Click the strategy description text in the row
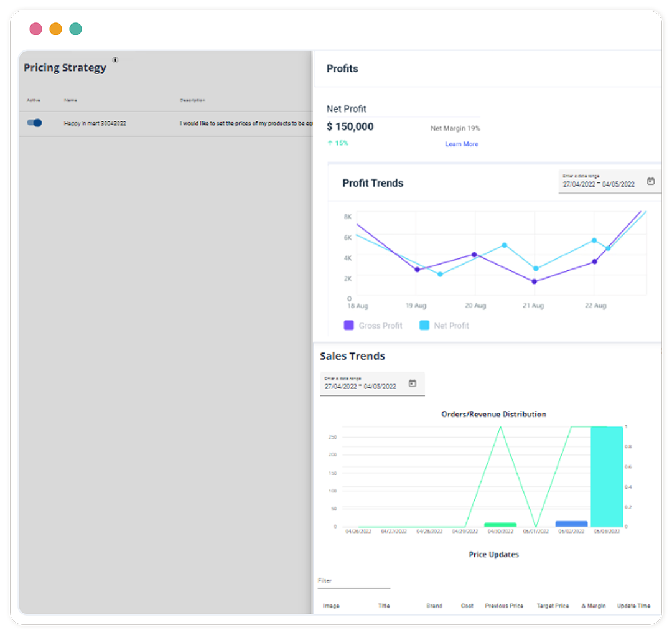 [246, 123]
